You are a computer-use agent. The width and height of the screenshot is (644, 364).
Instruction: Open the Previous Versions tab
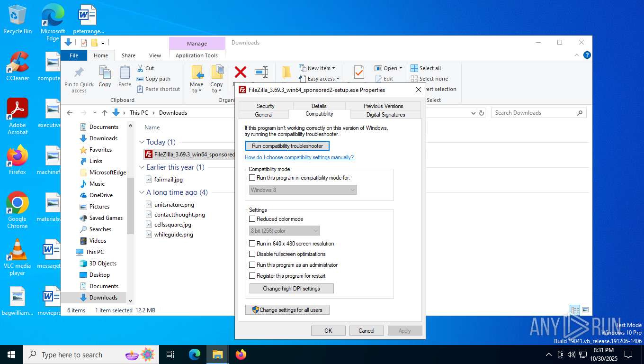[383, 106]
